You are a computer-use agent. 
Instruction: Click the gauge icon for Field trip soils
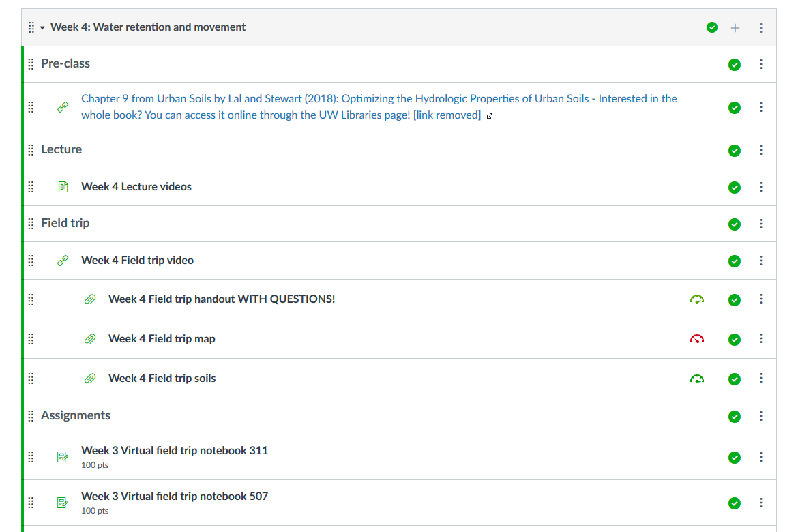click(697, 379)
